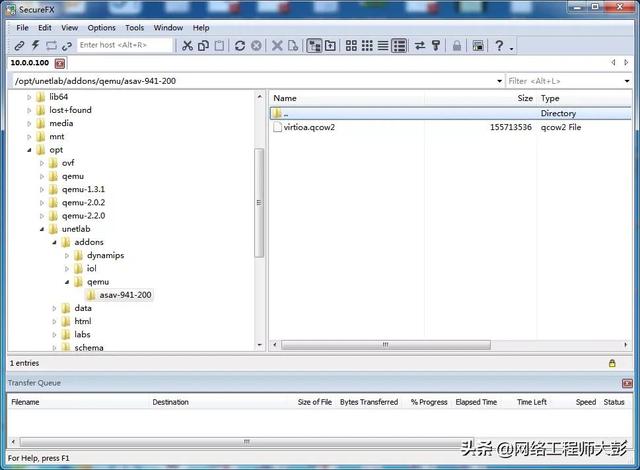
Task: Click the % Progress column header
Action: pyautogui.click(x=429, y=402)
